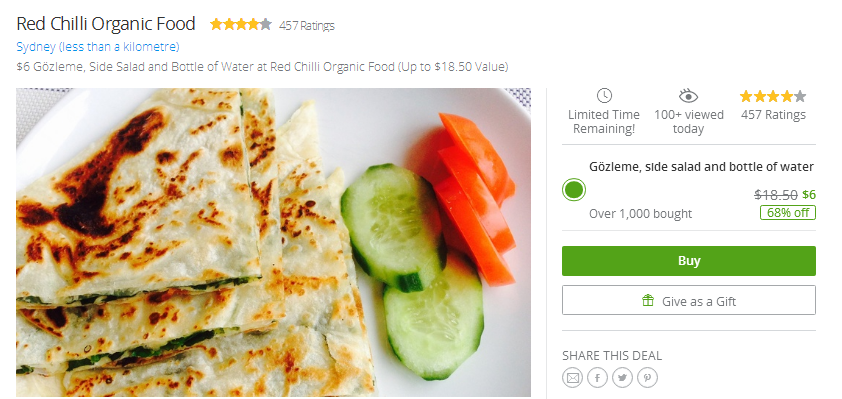Buy the Gözleme deal
The width and height of the screenshot is (842, 399).
point(689,261)
